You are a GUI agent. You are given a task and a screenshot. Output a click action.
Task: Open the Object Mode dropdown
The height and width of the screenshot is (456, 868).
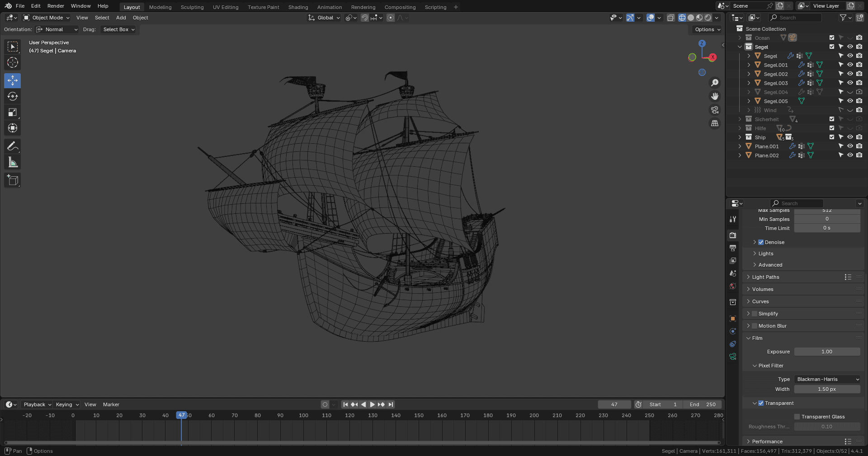(x=46, y=18)
